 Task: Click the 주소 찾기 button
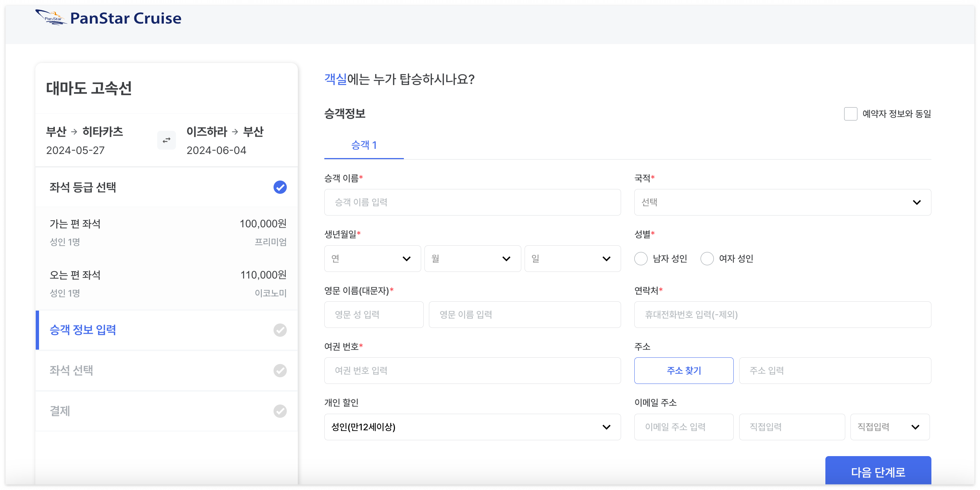tap(684, 371)
